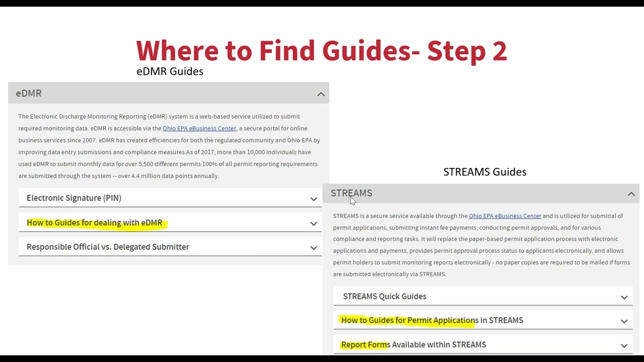644x362 pixels.
Task: Expand Electronic Signature (PIN) chevron
Action: 313,199
